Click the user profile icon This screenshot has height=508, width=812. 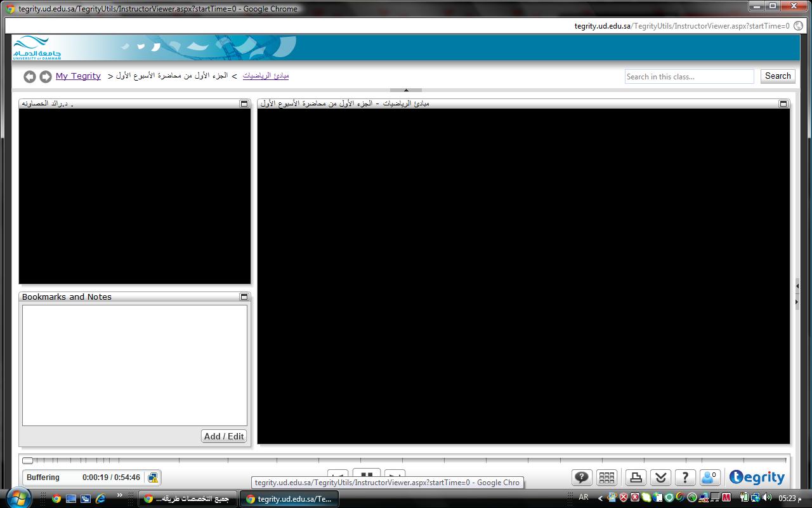(x=709, y=478)
